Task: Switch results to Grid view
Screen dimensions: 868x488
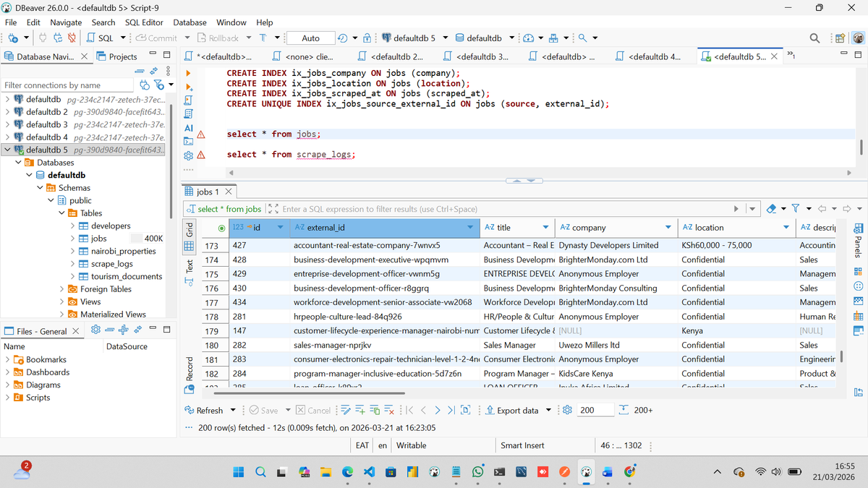Action: coord(190,239)
